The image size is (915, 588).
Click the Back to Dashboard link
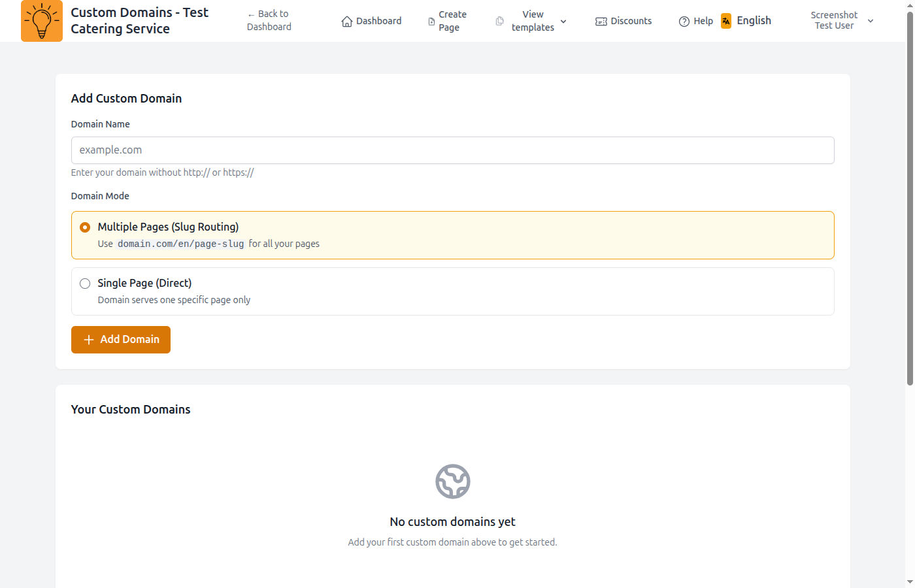pyautogui.click(x=269, y=20)
